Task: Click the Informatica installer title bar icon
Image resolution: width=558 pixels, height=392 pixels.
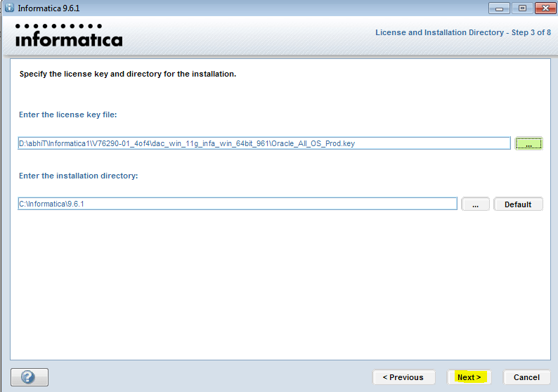Action: tap(10, 8)
